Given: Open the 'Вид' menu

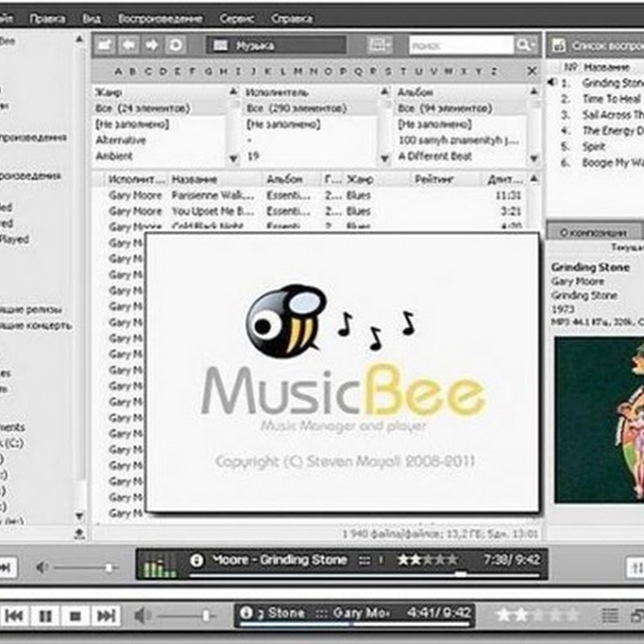Looking at the screenshot, I should coord(92,19).
